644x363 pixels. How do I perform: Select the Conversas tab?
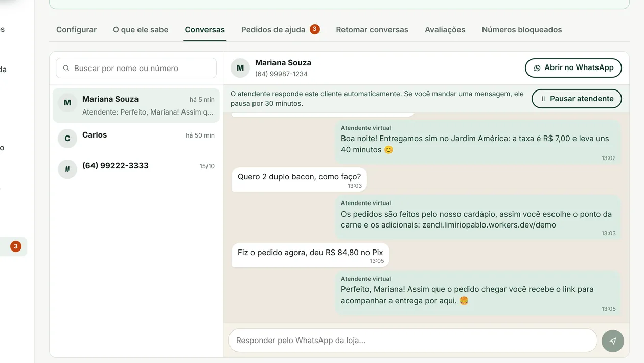click(204, 30)
